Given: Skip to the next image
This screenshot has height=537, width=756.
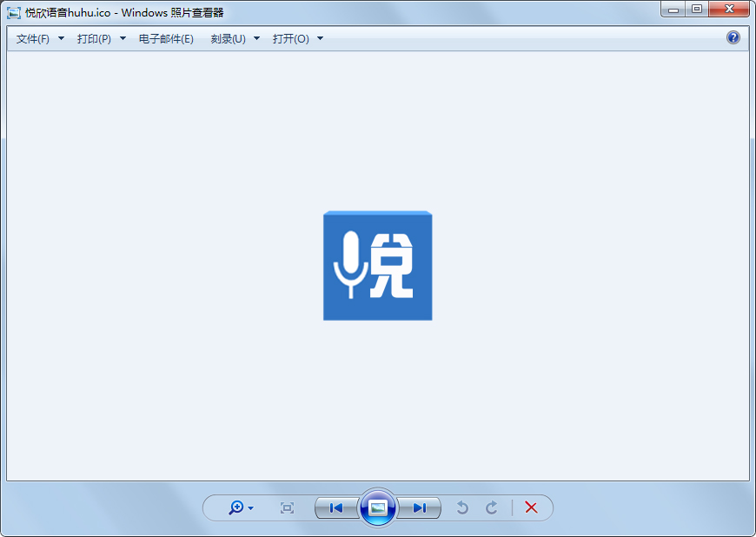Looking at the screenshot, I should pyautogui.click(x=420, y=507).
